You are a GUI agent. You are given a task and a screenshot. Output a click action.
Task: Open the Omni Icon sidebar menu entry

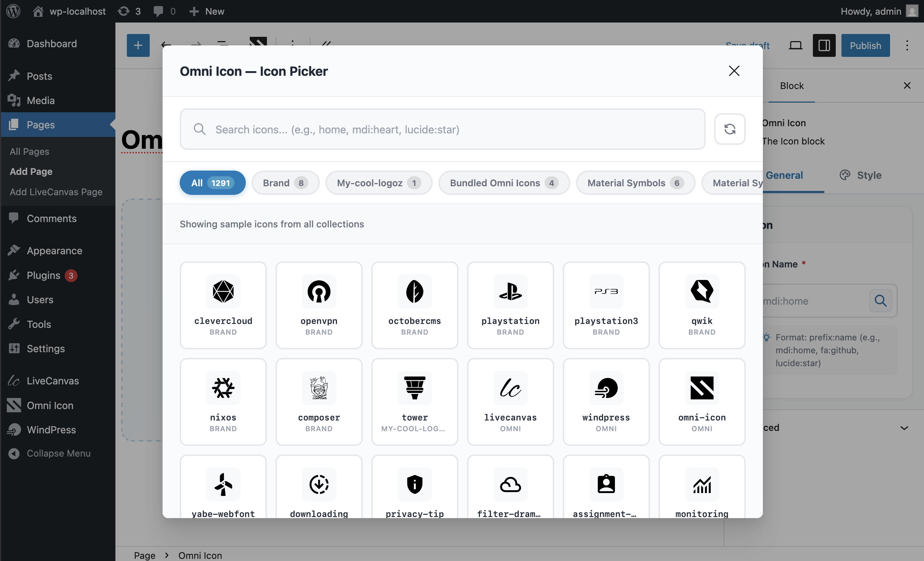tap(50, 405)
